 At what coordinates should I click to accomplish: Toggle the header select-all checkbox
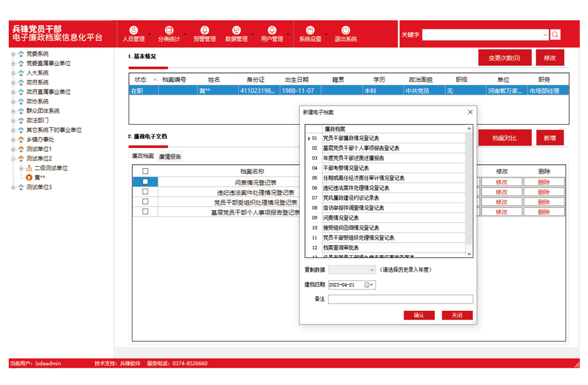(145, 171)
